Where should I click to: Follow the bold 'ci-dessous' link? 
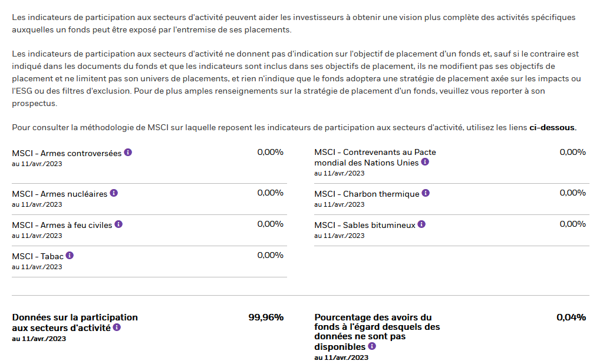552,128
